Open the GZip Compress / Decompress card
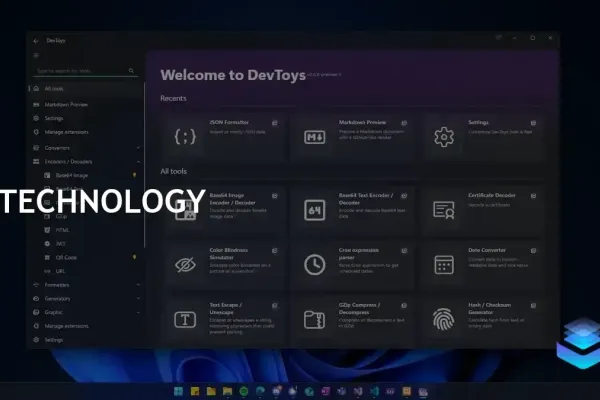The image size is (600, 400). pyautogui.click(x=354, y=320)
